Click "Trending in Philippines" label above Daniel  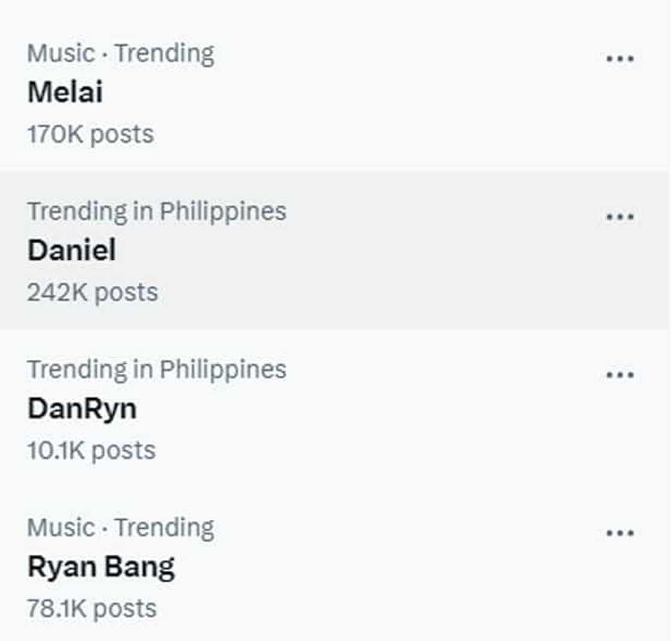pos(157,211)
